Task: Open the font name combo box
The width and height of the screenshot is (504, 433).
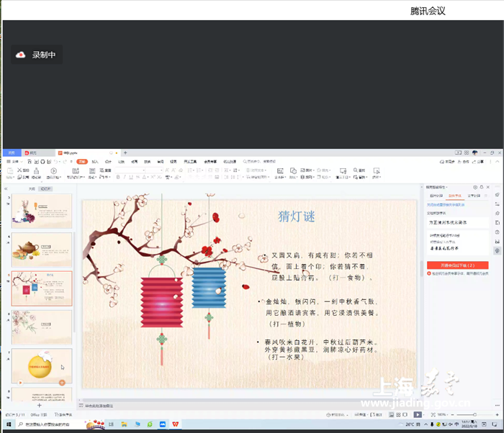Action: tap(130, 170)
